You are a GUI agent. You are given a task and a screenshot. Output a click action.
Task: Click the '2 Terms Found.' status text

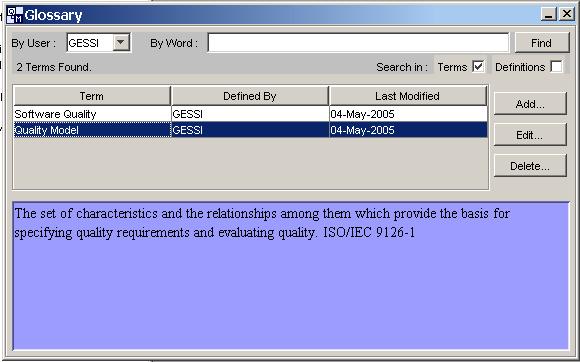click(x=54, y=67)
